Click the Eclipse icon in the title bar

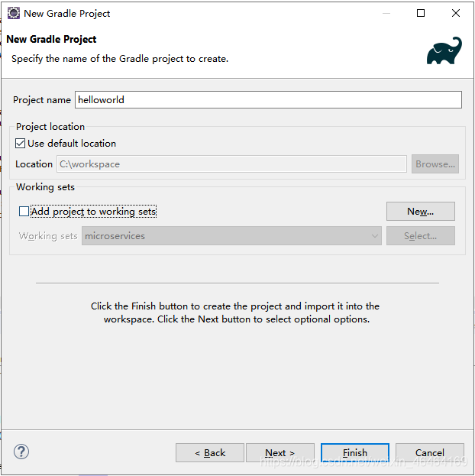13,13
